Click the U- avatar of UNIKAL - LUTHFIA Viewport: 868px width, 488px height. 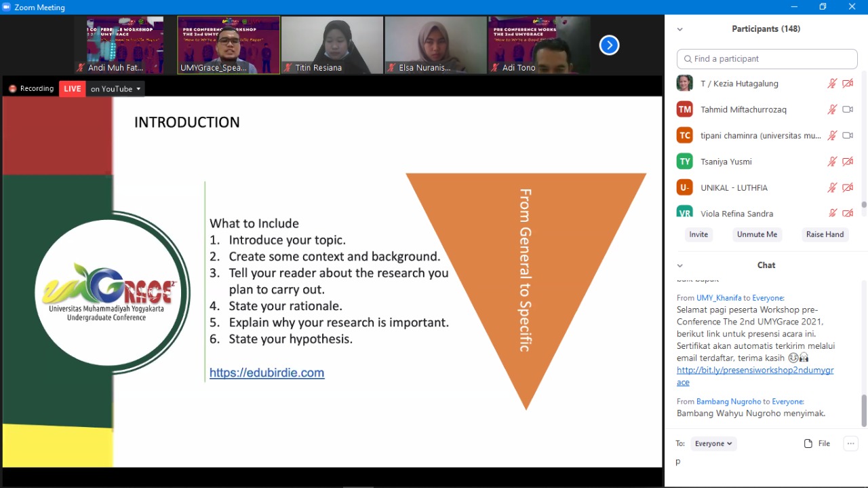(685, 187)
